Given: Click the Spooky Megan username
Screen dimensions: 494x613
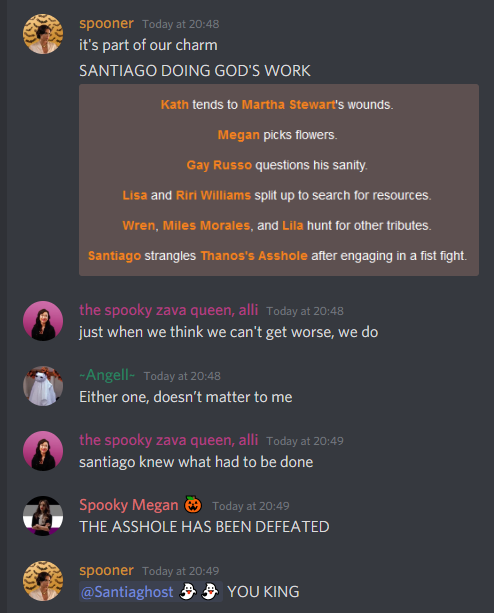Looking at the screenshot, I should [129, 505].
